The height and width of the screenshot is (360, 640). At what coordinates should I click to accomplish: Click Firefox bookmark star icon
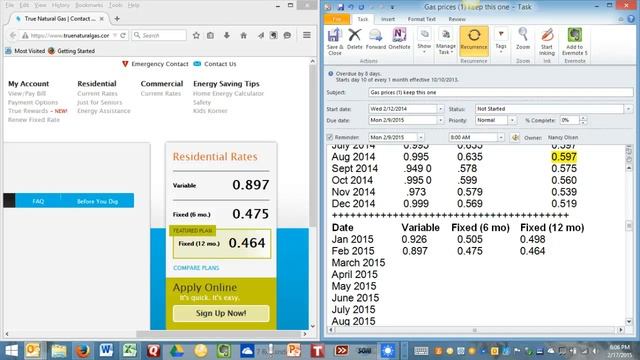[196, 36]
